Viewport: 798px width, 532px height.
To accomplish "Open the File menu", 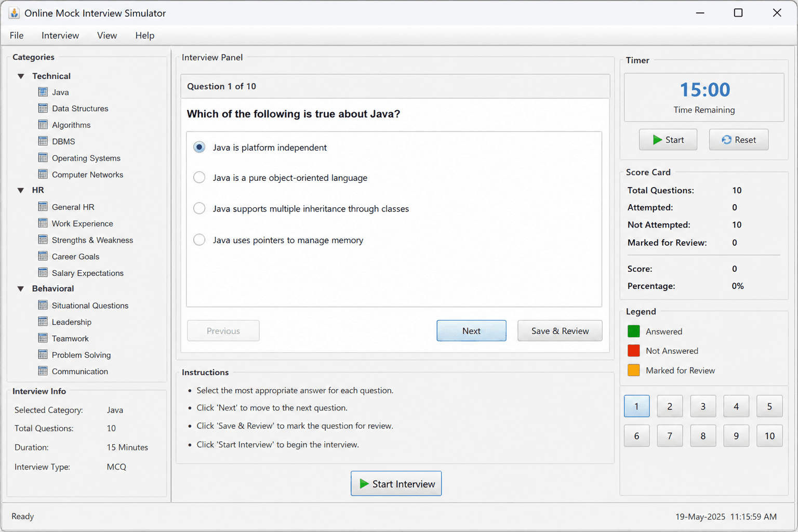I will point(17,35).
